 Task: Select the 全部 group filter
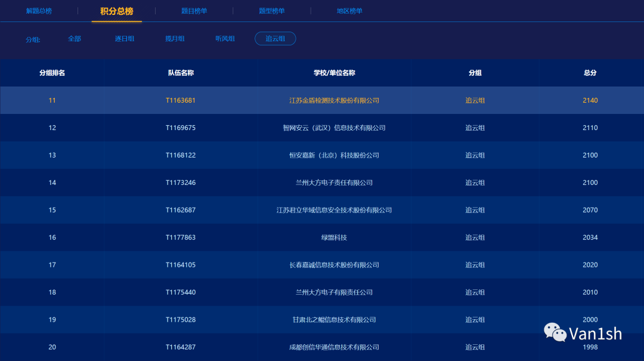point(74,38)
